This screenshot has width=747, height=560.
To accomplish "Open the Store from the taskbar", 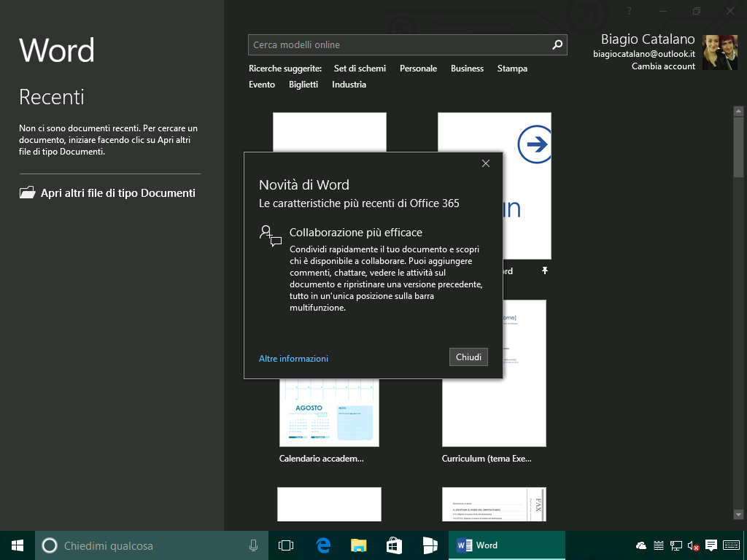I will 394,545.
